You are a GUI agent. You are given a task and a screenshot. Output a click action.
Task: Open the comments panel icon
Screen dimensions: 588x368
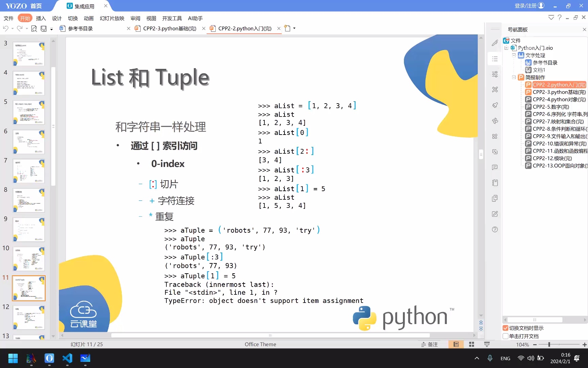(495, 167)
